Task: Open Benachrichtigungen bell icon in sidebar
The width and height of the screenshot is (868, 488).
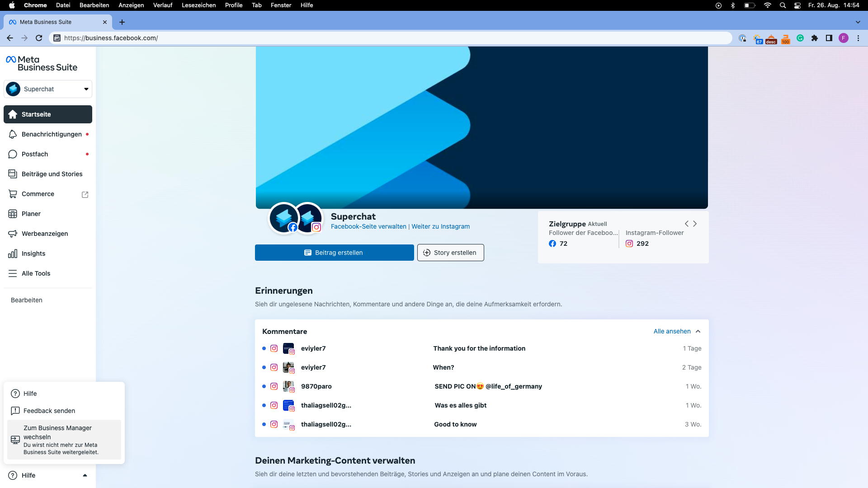Action: [13, 134]
